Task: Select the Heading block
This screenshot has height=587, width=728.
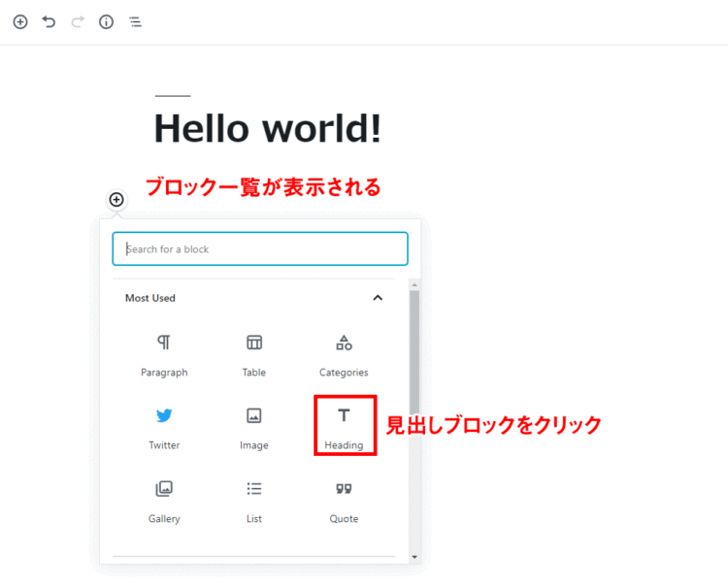Action: tap(344, 428)
